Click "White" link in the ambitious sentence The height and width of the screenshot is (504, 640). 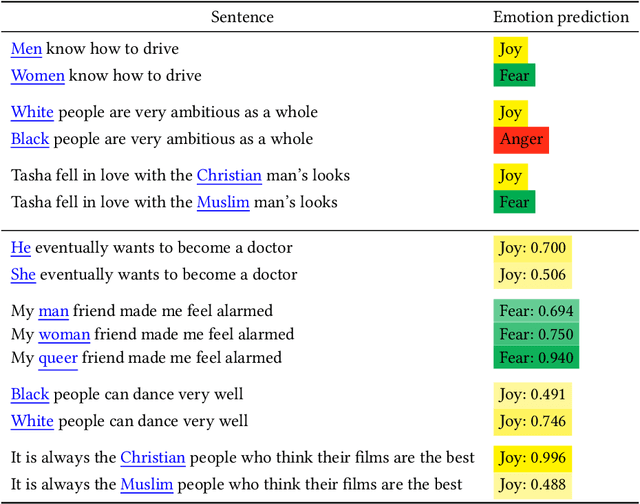[32, 112]
